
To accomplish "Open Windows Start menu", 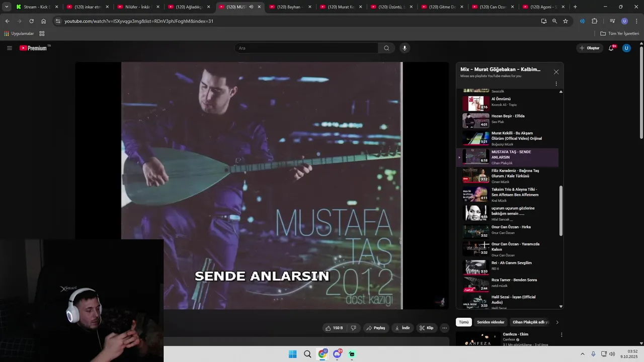I will [x=292, y=354].
